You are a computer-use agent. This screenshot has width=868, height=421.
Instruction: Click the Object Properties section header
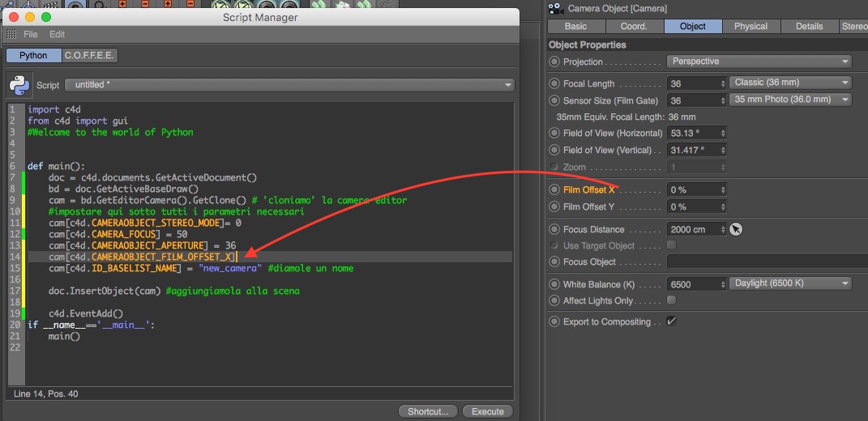[x=588, y=45]
